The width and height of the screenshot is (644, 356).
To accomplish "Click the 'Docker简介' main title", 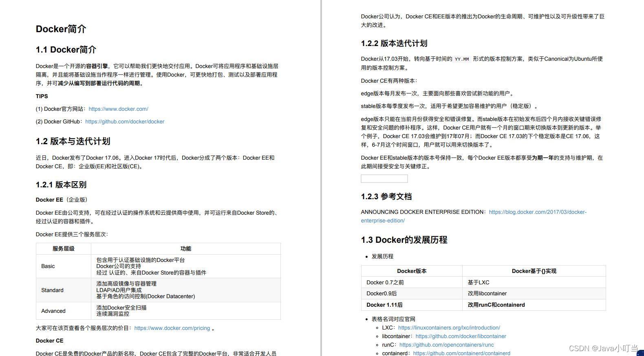I will 61,29.
